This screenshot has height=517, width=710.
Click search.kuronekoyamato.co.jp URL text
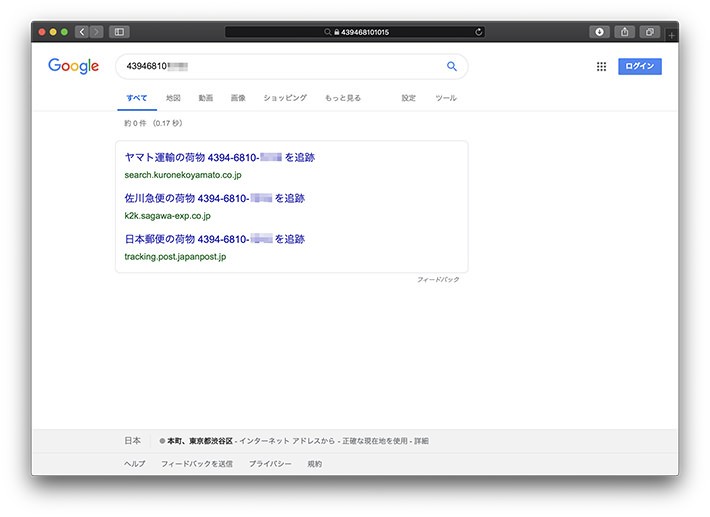click(x=183, y=175)
